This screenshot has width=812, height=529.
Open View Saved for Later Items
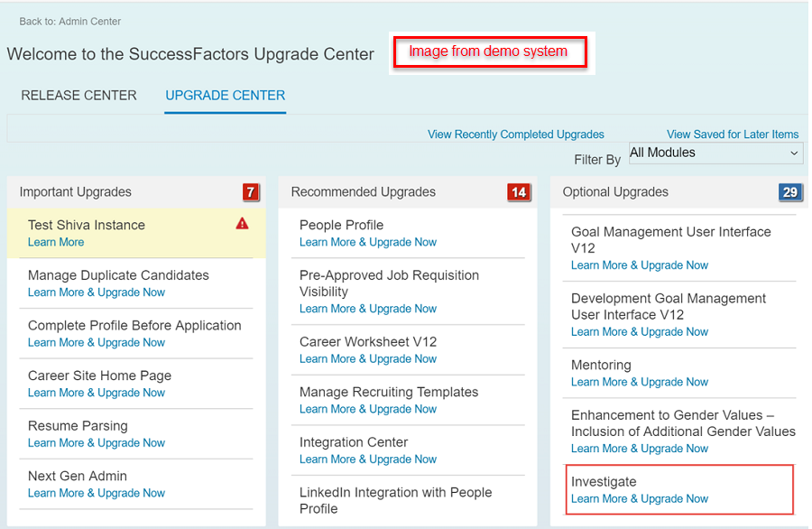coord(733,135)
